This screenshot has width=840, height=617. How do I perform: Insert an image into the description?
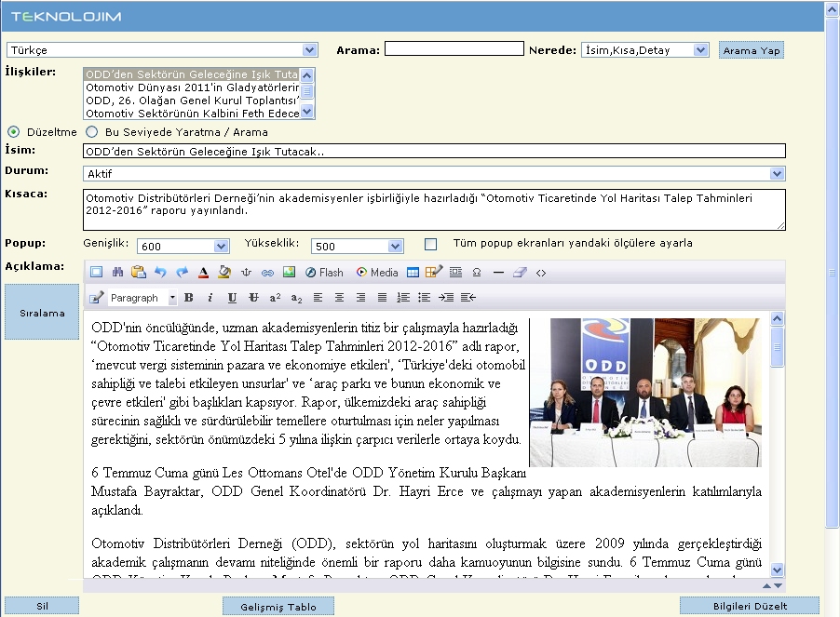pos(289,273)
